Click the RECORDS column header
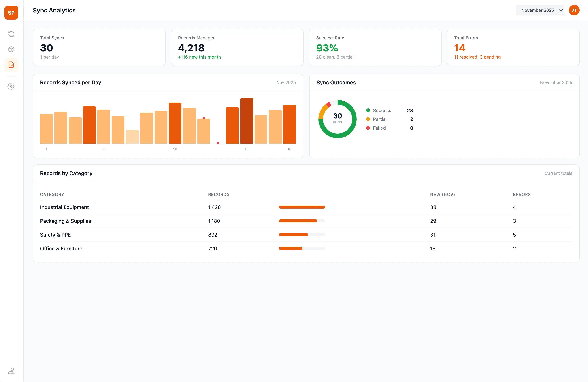 (219, 194)
